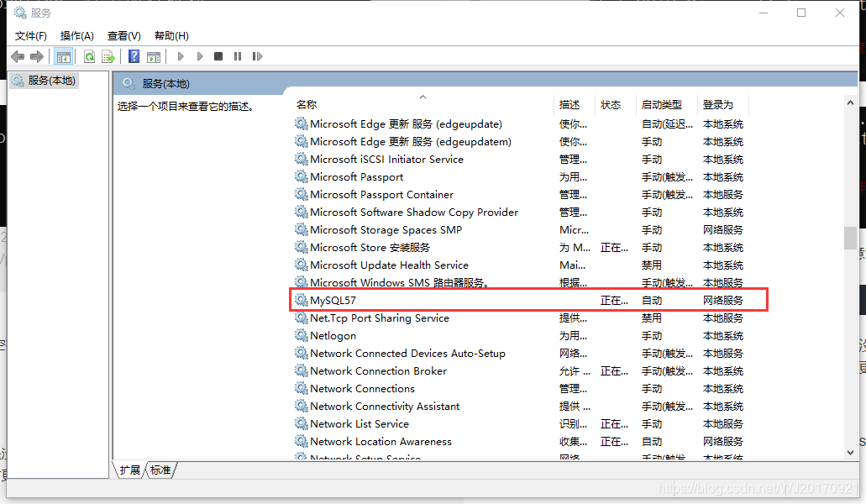Open the 操作(A) menu
Viewport: 866px width, 504px height.
(x=76, y=36)
